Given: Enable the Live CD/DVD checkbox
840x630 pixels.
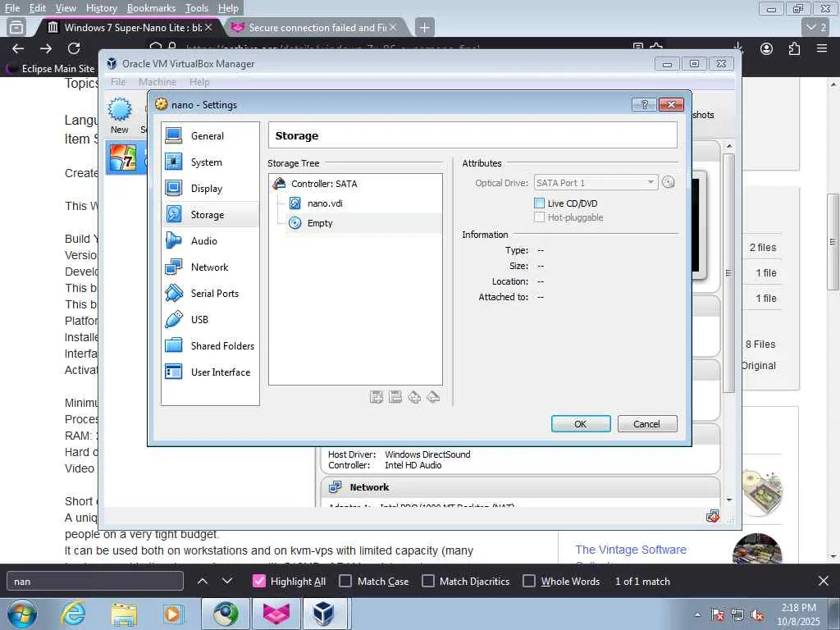Looking at the screenshot, I should (540, 203).
